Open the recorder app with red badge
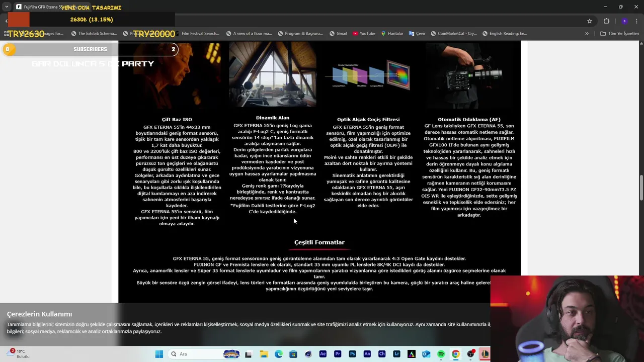The width and height of the screenshot is (644, 362). pos(470,354)
